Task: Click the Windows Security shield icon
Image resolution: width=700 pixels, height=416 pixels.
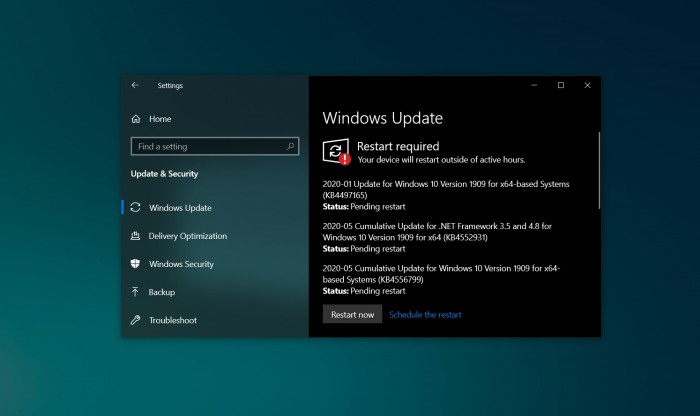Action: [x=136, y=264]
